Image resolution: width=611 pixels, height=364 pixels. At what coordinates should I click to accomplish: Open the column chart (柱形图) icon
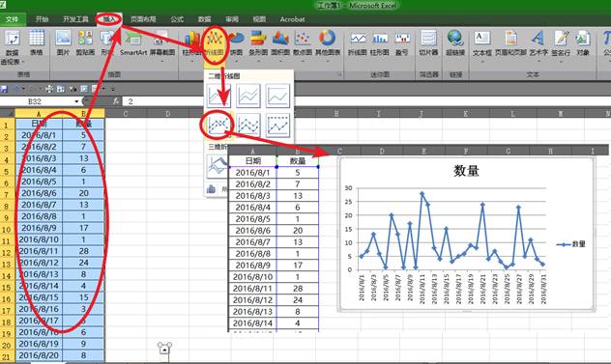pos(191,44)
